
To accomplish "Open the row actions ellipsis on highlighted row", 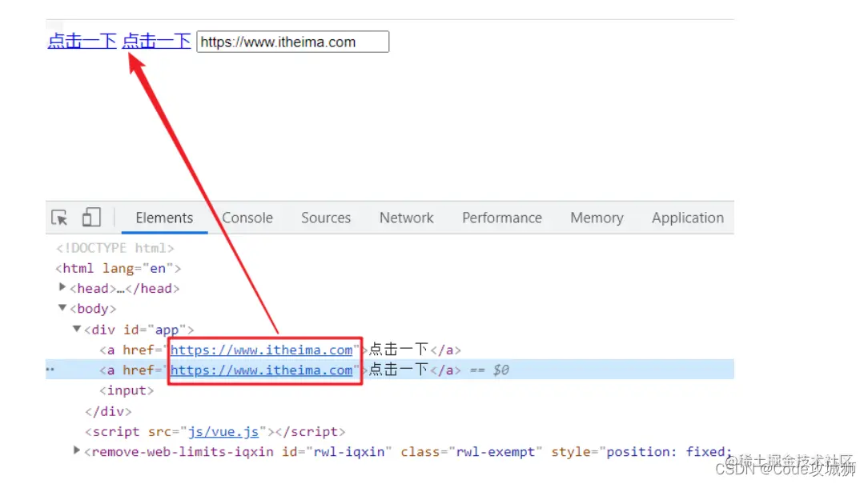I will tap(50, 369).
